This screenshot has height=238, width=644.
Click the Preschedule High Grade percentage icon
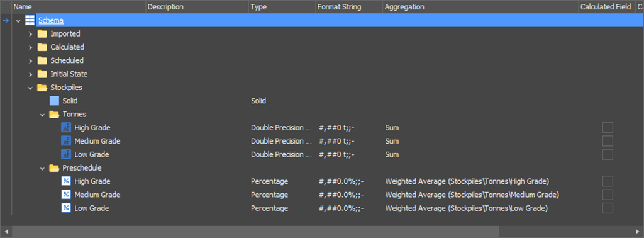point(65,181)
